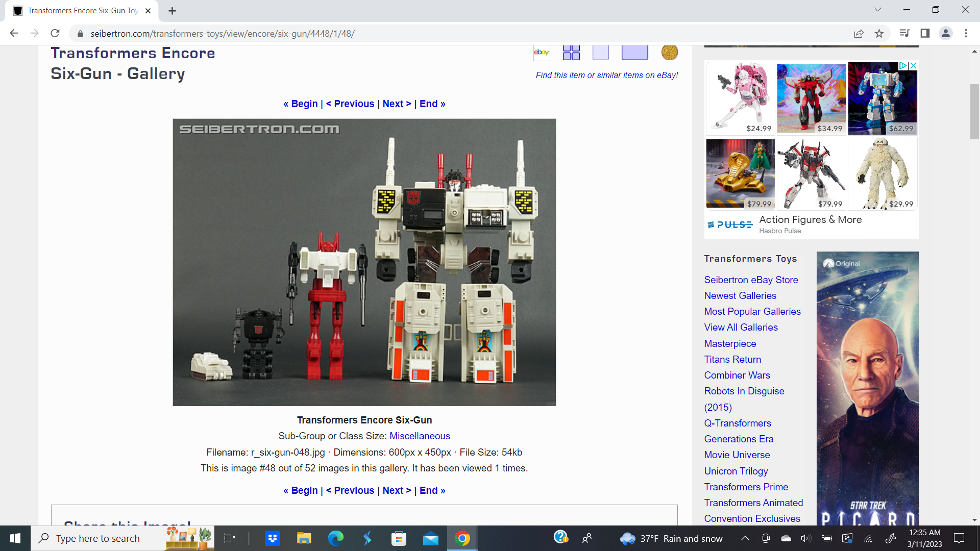Screen dimensions: 980x551
Task: Open Chrome's side panel
Action: coord(925,34)
